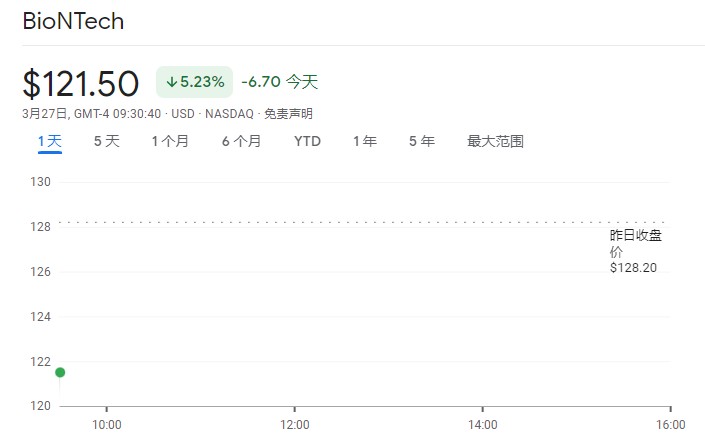This screenshot has height=447, width=705.
Task: Click the green data point on chart
Action: coord(60,372)
